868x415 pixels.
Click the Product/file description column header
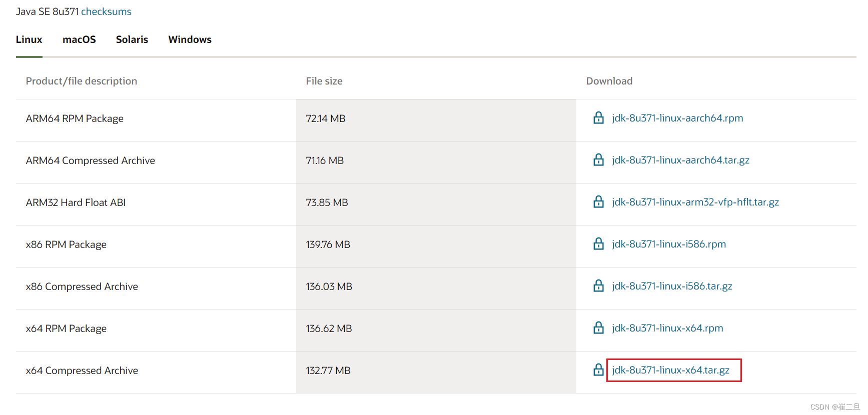82,81
